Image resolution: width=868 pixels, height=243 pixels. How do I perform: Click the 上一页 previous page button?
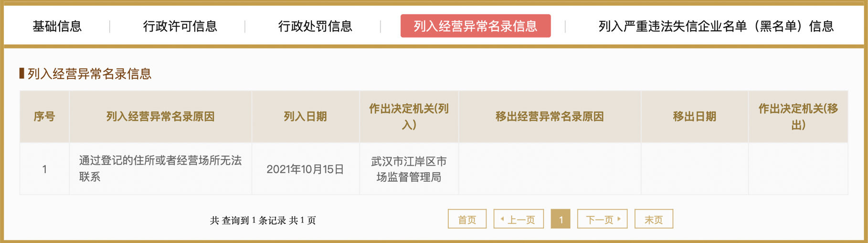[519, 220]
